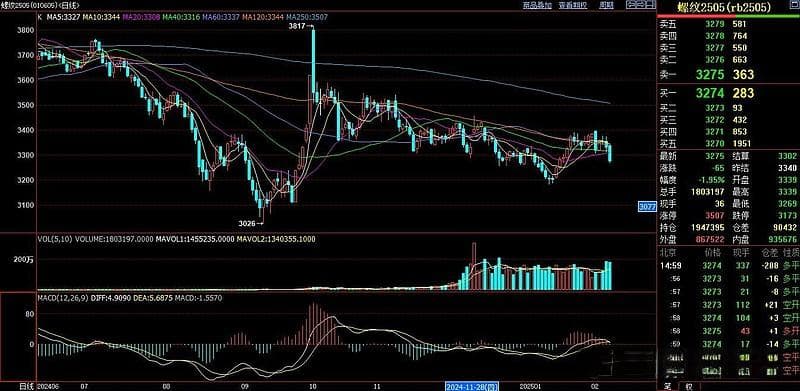Select the MA60:3337 indicator label
Screen dimensions: 800x391
pos(220,17)
